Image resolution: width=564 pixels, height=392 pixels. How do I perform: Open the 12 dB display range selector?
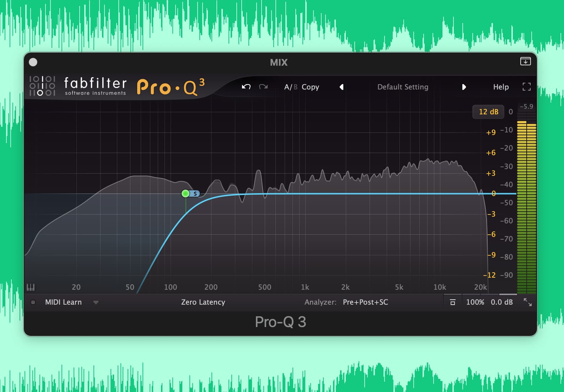(488, 112)
